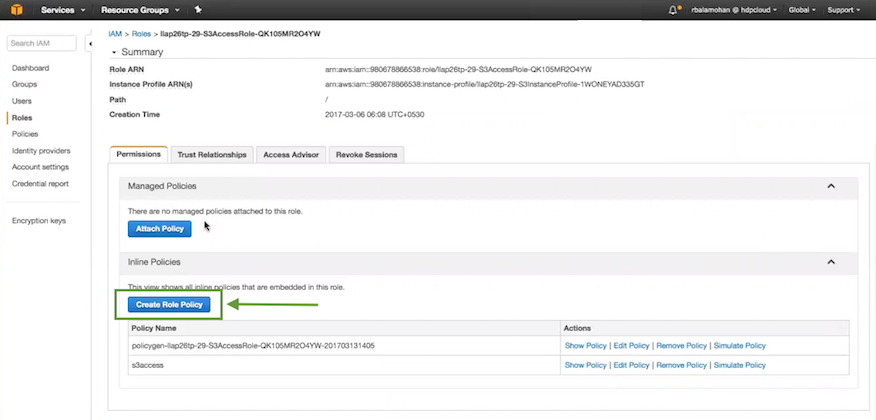This screenshot has height=420, width=876.
Task: Click the Create Role Policy button
Action: tap(169, 304)
